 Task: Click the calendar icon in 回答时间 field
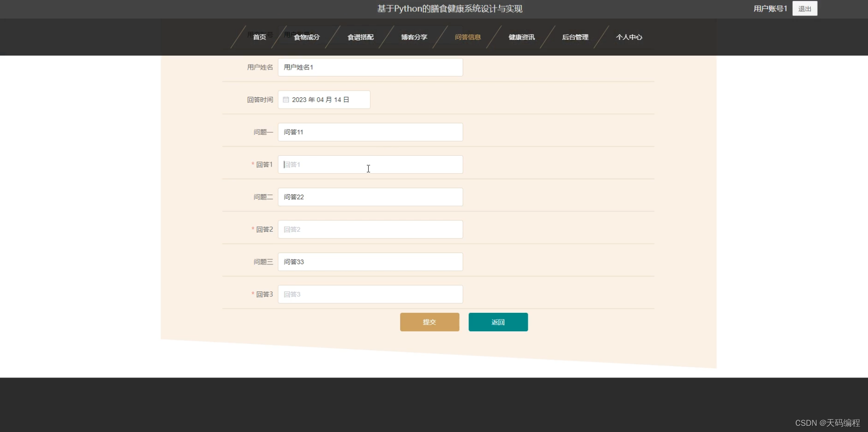pos(286,100)
